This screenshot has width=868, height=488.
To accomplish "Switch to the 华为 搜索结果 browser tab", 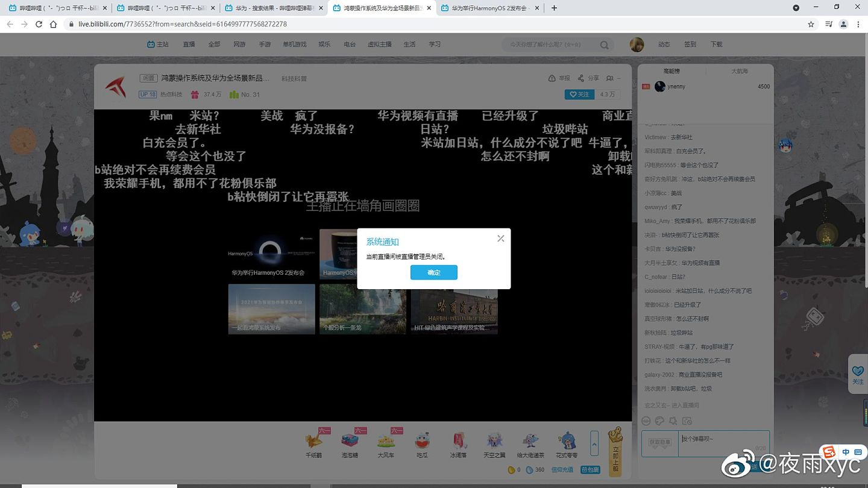I will [x=274, y=8].
